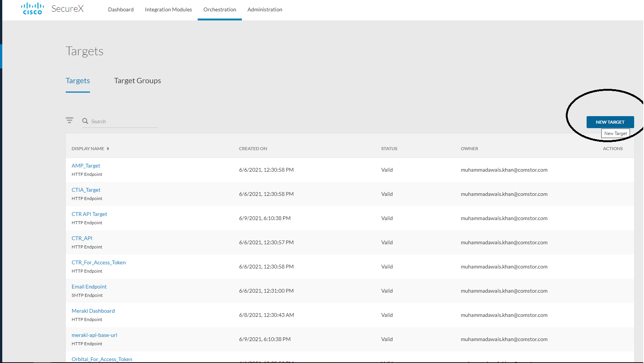Screen dimensions: 644x363
Task: Click the NEW TARGET button
Action: (x=610, y=122)
